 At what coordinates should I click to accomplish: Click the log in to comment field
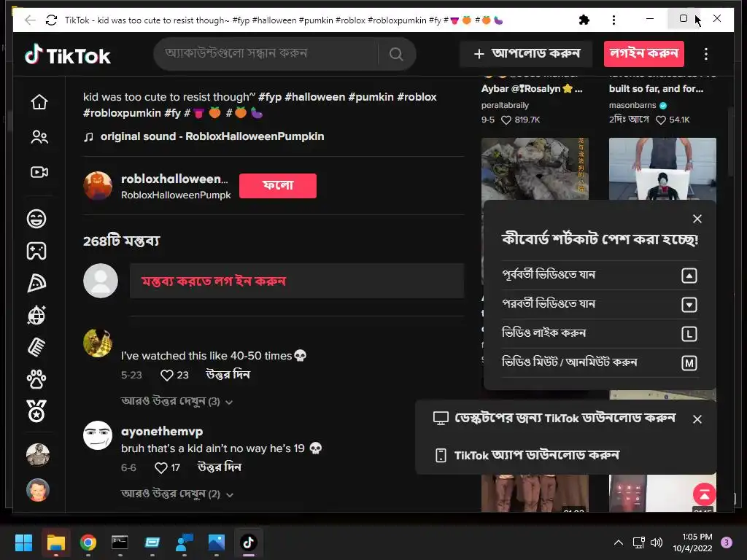pos(296,281)
